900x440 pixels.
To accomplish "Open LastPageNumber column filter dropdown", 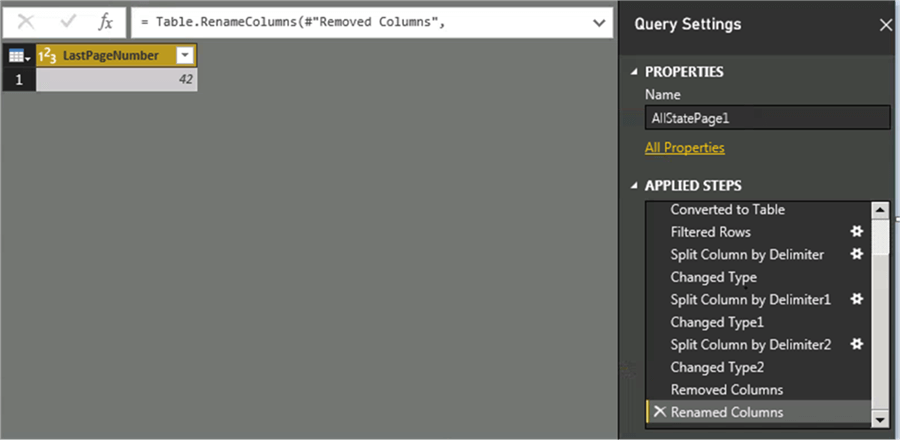I will pos(185,56).
